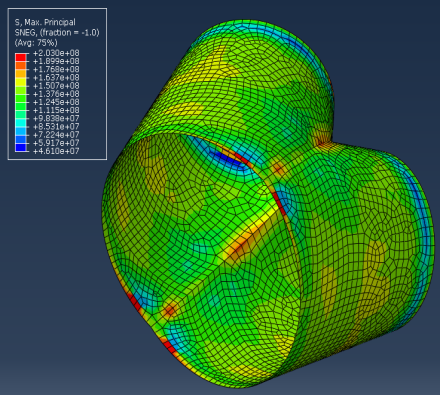
Task: Click the 'SNEG, (fraction = -1.0)' legend text
Action: pyautogui.click(x=57, y=33)
